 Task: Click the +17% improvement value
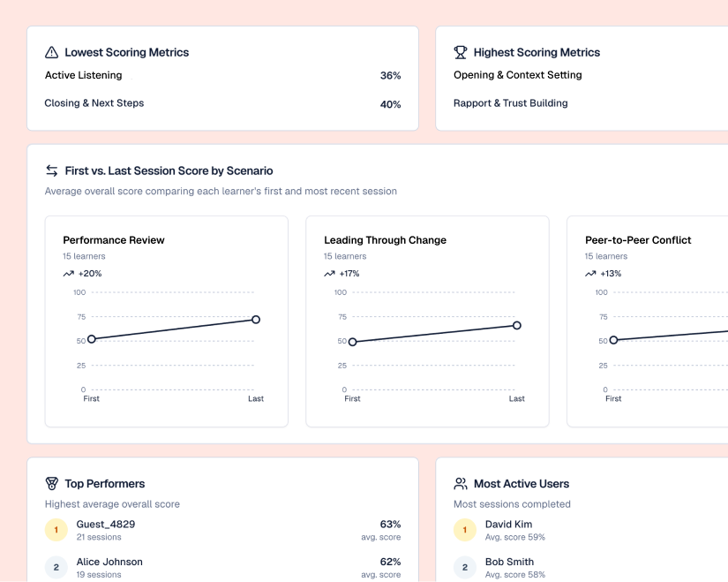point(349,274)
